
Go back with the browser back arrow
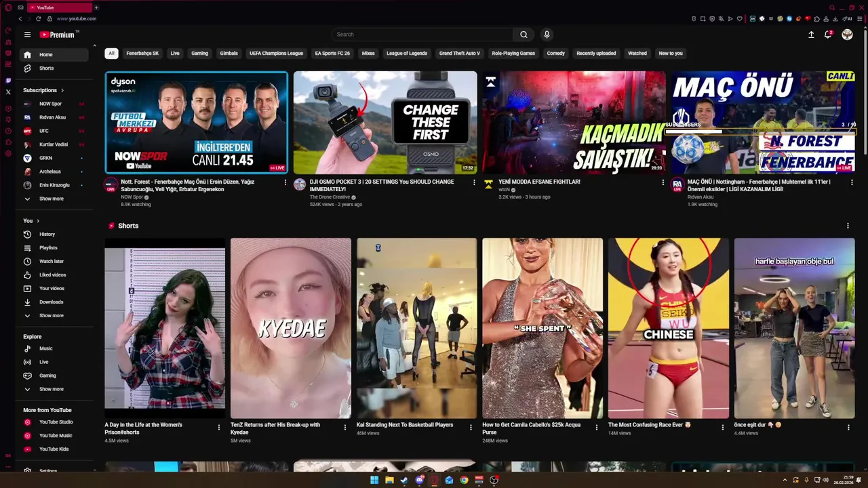pos(20,19)
